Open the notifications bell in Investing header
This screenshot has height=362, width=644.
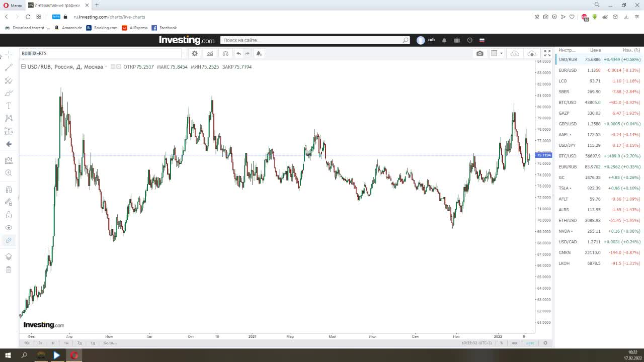coord(444,40)
